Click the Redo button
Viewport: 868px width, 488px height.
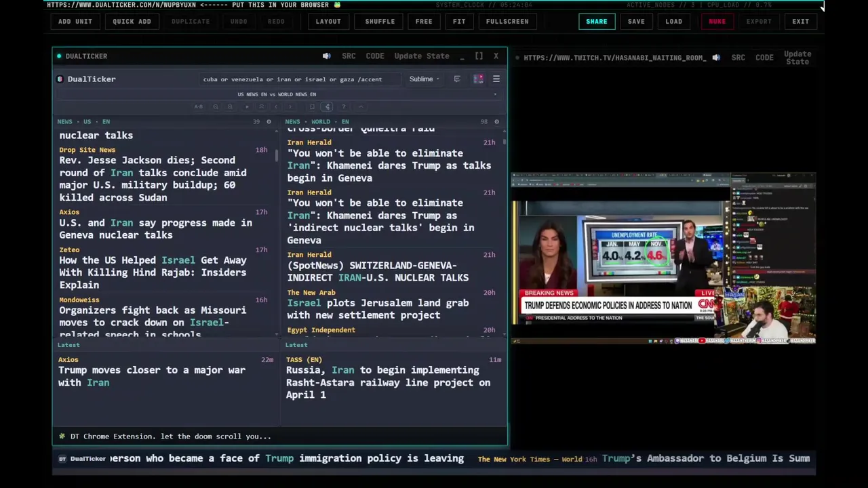point(276,22)
